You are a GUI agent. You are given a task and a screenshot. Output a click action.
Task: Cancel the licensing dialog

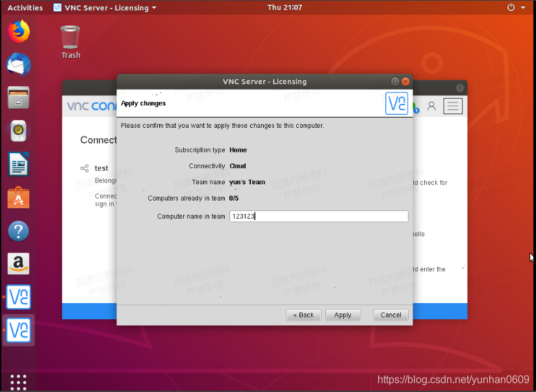click(x=390, y=315)
